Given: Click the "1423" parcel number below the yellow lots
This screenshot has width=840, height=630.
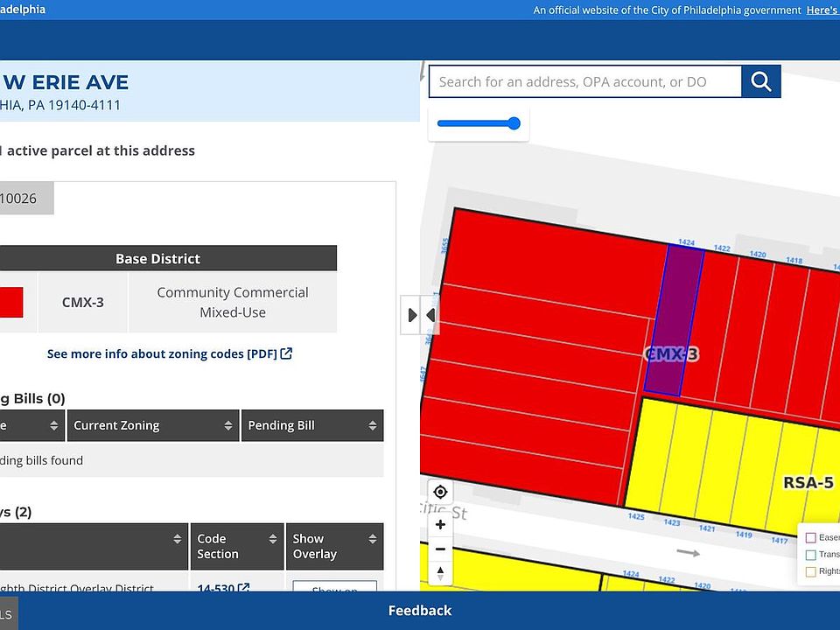Looking at the screenshot, I should (x=672, y=522).
